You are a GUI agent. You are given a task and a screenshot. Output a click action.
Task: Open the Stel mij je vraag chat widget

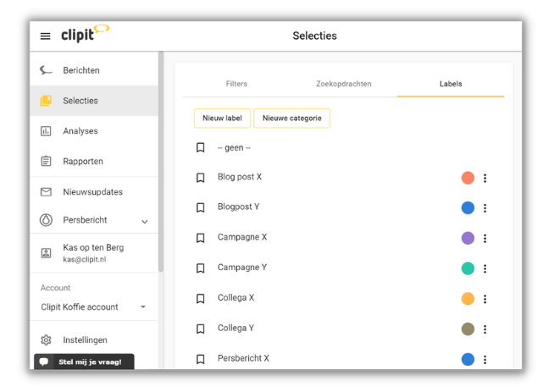[x=84, y=362]
